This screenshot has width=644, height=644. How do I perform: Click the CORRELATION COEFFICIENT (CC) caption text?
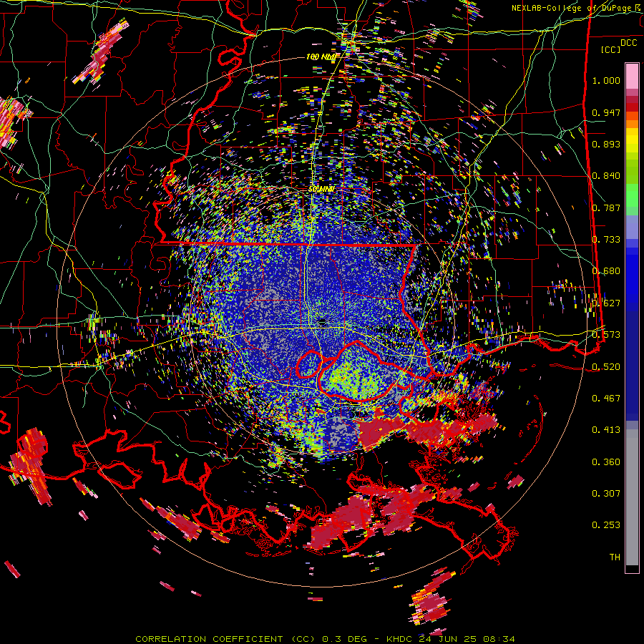click(x=225, y=639)
